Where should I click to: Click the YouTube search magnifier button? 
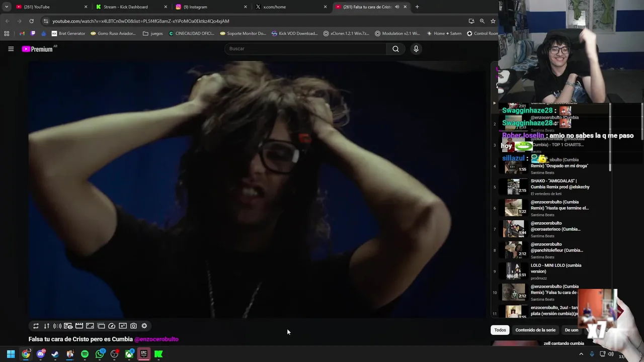(395, 49)
